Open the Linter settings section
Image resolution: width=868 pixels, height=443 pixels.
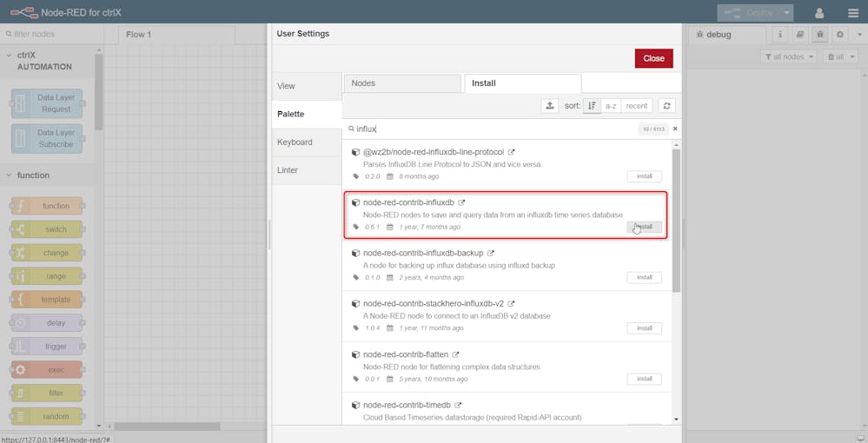tap(307, 170)
